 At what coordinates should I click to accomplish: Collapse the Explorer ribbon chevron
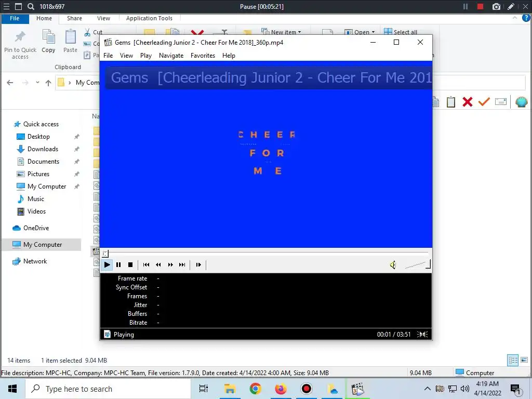515,18
